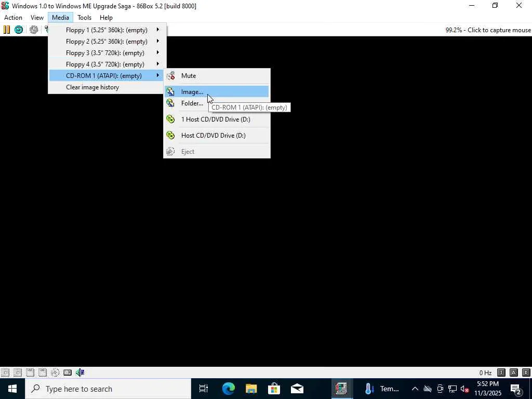The width and height of the screenshot is (532, 399).
Task: Open the Floppy 2 (5.25" 360k) submenu
Action: coord(107,42)
